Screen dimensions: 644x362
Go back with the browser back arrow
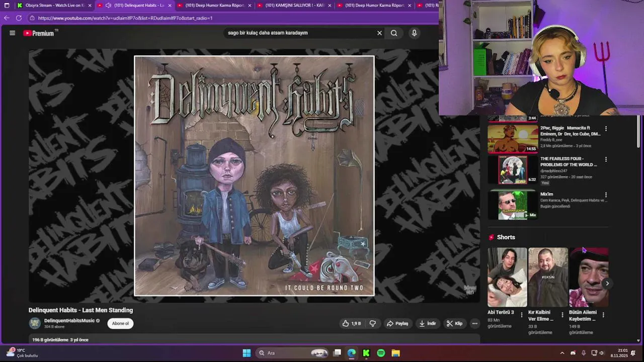[x=7, y=18]
